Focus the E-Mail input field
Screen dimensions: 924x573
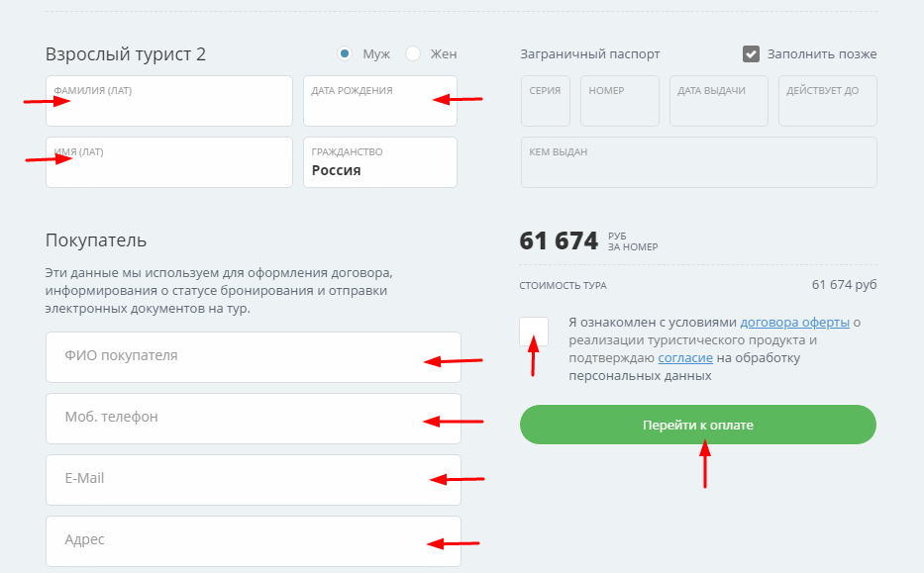pyautogui.click(x=253, y=479)
